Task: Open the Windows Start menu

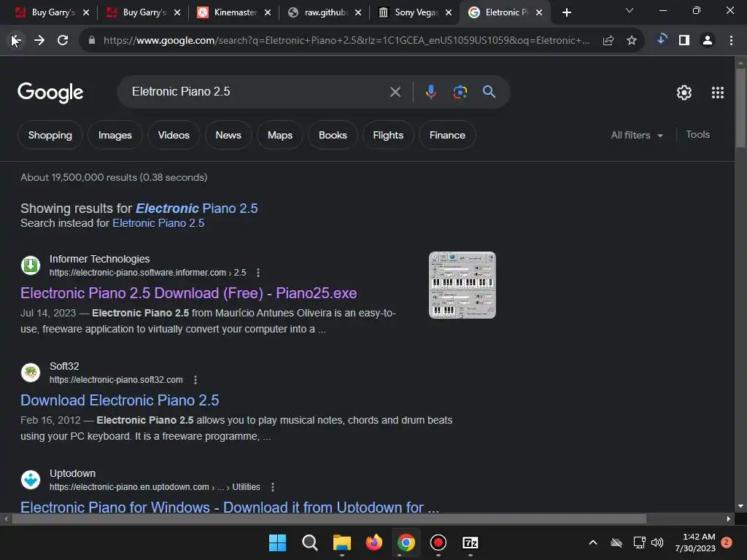Action: [277, 542]
